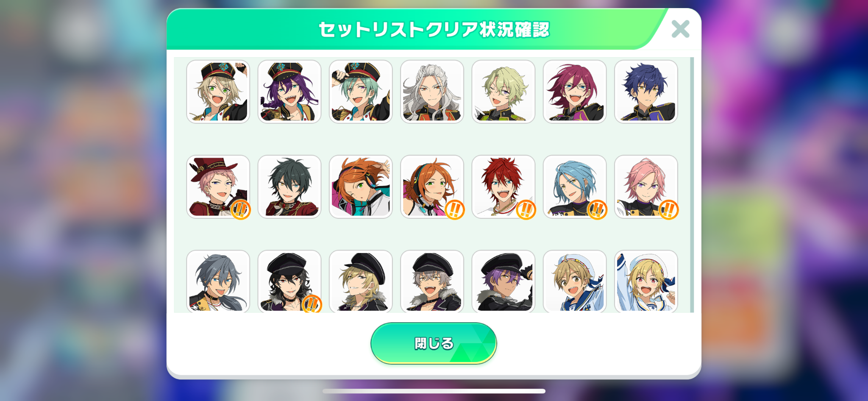Image resolution: width=868 pixels, height=401 pixels.
Task: Select the light green-haired winking character
Action: (x=503, y=92)
